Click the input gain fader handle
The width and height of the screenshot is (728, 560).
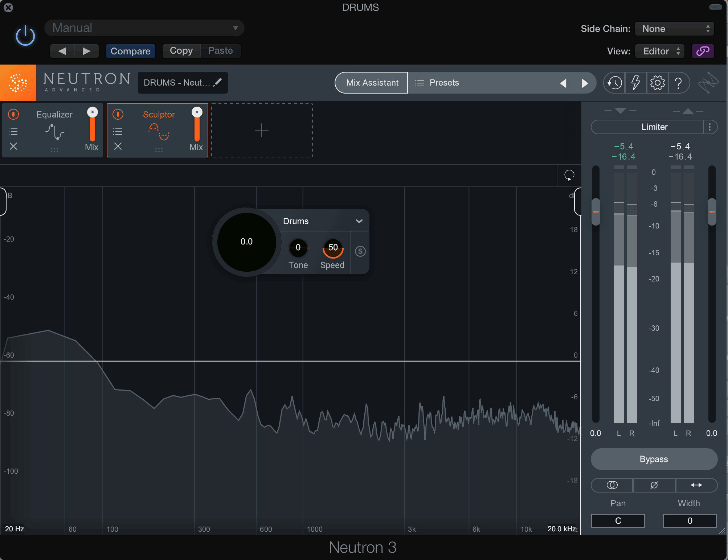point(596,211)
